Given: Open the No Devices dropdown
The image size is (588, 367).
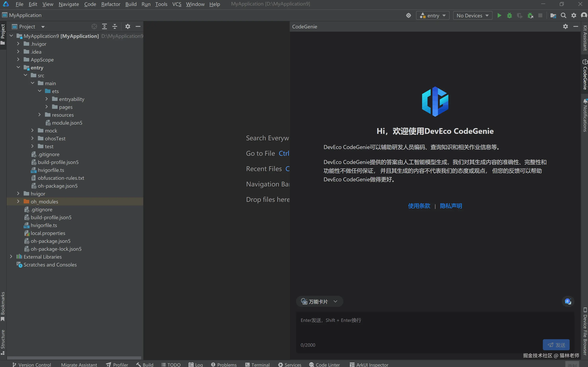Looking at the screenshot, I should coord(472,16).
